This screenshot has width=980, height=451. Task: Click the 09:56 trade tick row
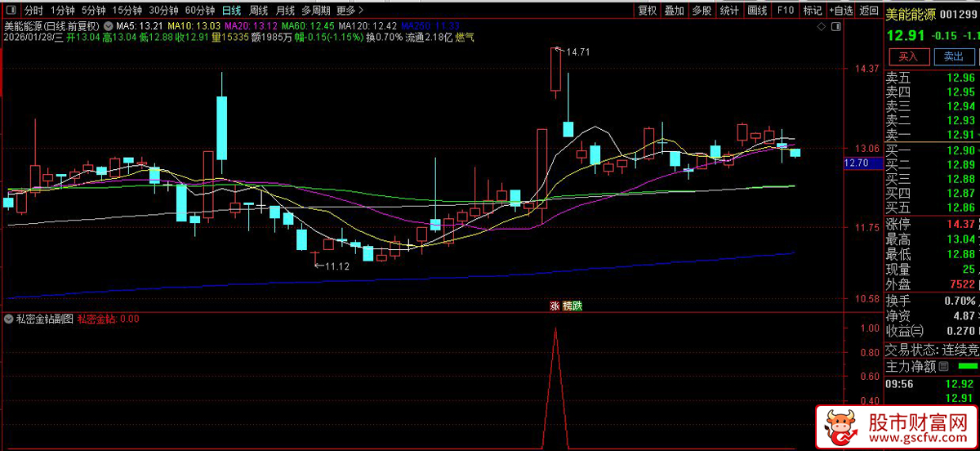[x=931, y=384]
